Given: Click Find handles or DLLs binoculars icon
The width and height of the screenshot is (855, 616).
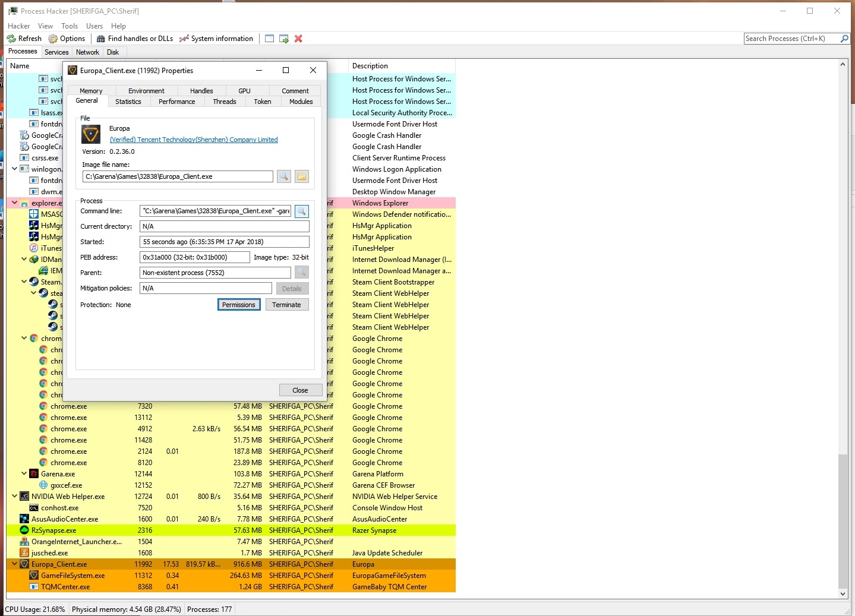Looking at the screenshot, I should tap(101, 39).
